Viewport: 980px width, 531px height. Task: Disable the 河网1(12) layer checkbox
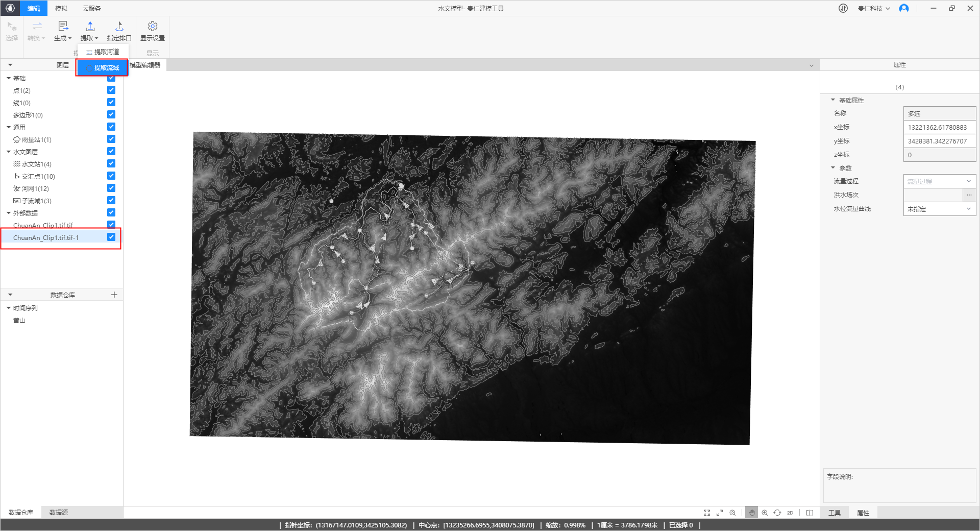tap(111, 187)
